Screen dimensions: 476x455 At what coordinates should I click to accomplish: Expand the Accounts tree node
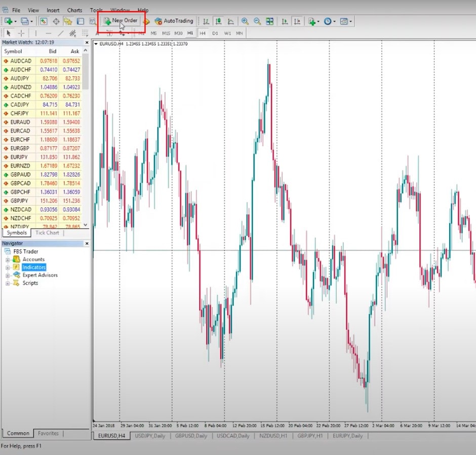tap(8, 259)
